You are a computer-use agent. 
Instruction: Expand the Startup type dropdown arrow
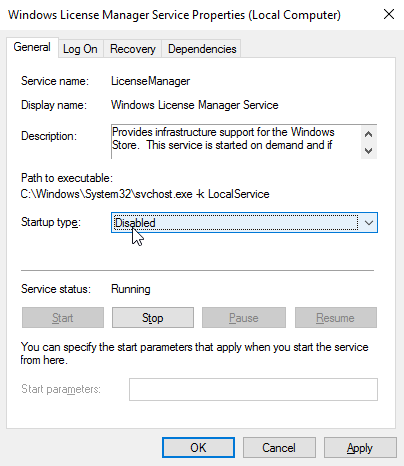[x=368, y=223]
